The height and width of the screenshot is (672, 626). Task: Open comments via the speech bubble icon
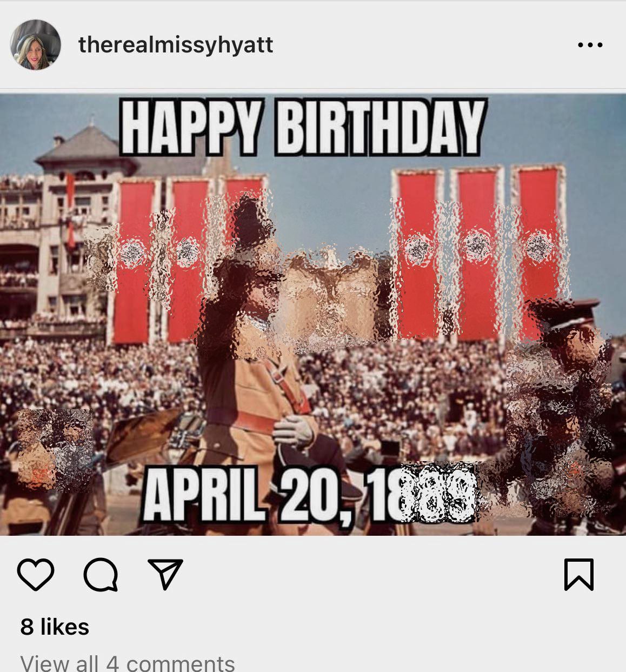[x=101, y=574]
